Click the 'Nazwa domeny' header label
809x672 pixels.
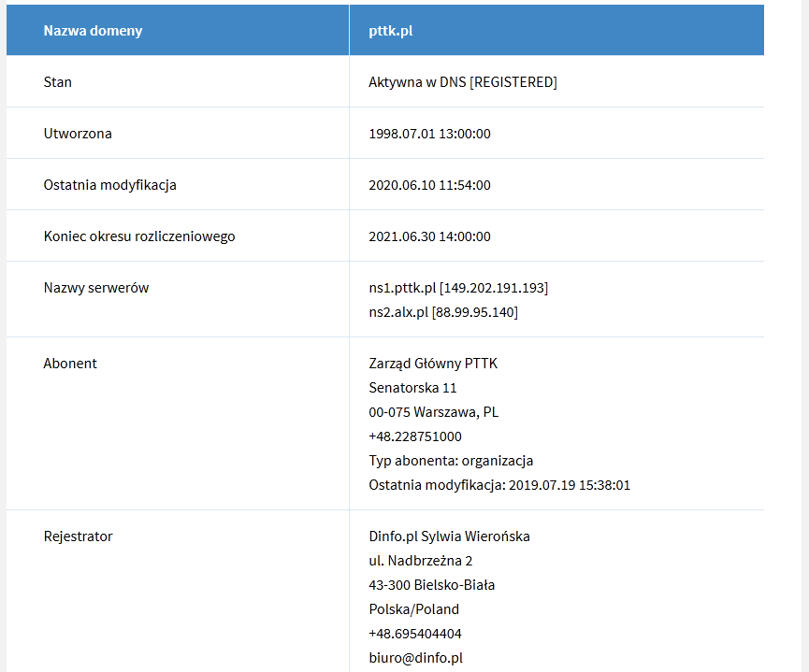93,31
